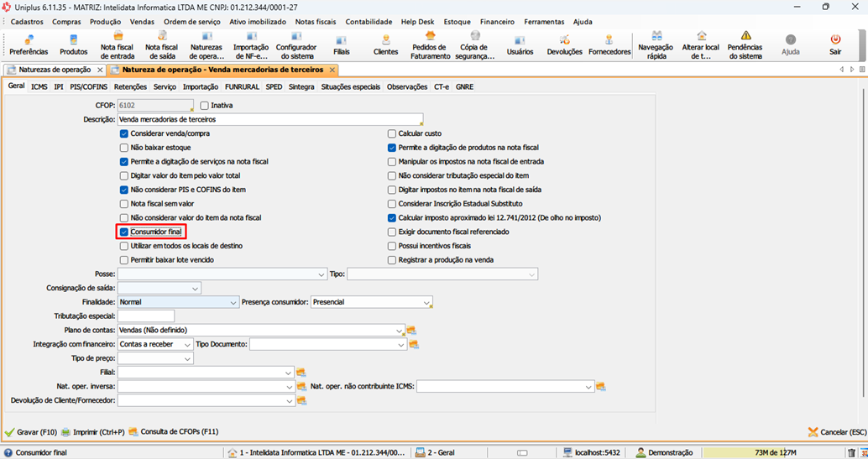Click the Descrição input field
The height and width of the screenshot is (459, 868).
pos(270,120)
